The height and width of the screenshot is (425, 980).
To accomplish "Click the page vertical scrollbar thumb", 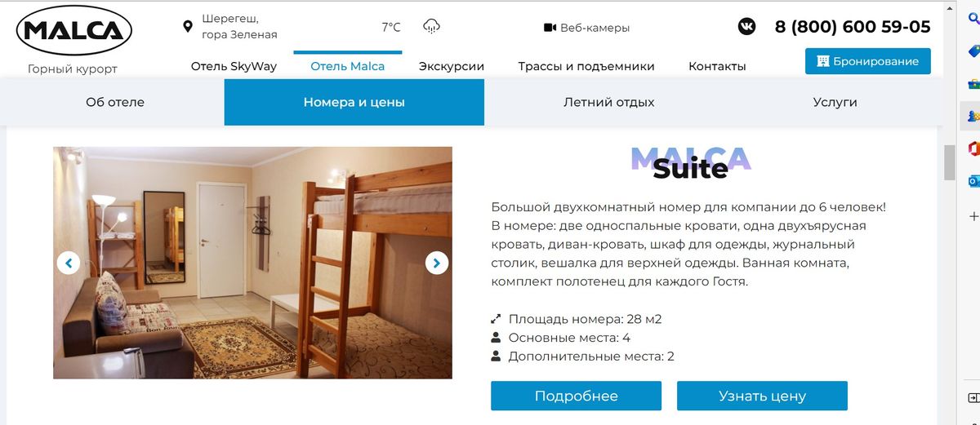I will point(949,162).
